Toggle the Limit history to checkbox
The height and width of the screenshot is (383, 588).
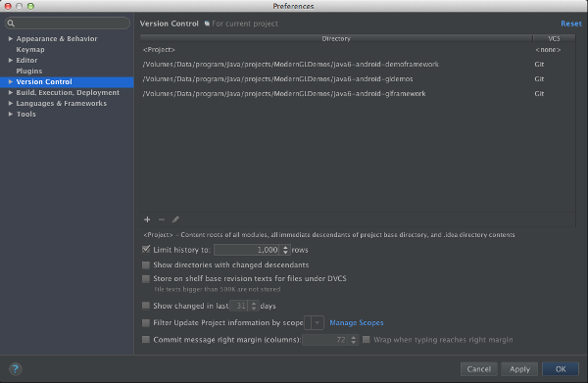[146, 249]
